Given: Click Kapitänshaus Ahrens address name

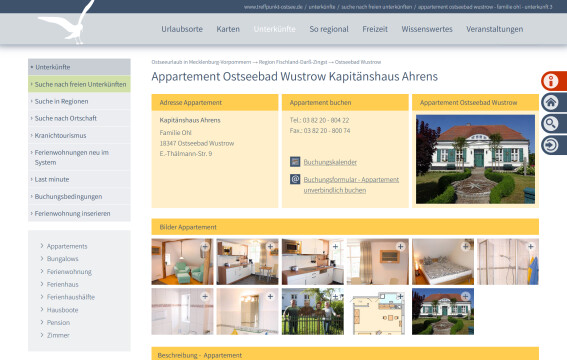Looking at the screenshot, I should pyautogui.click(x=190, y=120).
